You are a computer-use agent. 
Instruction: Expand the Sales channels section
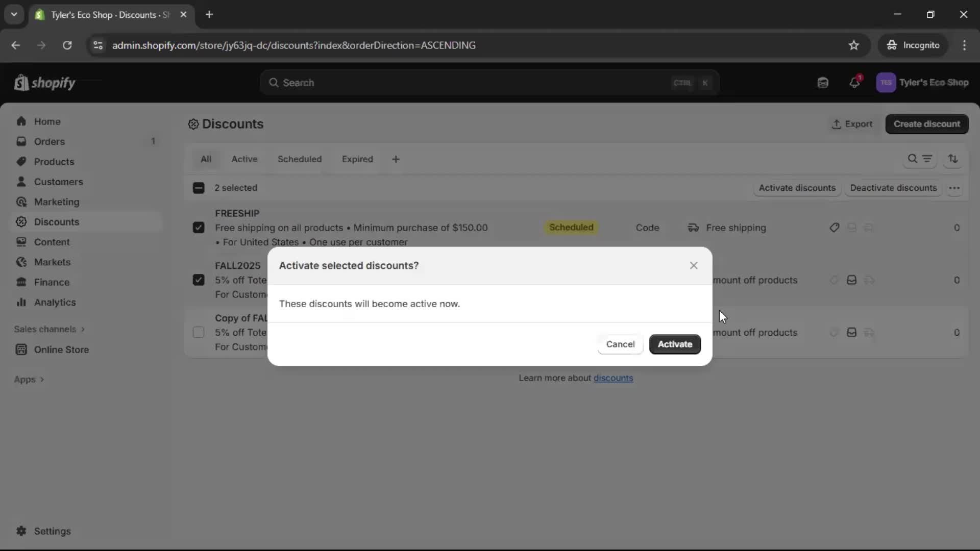tap(50, 329)
